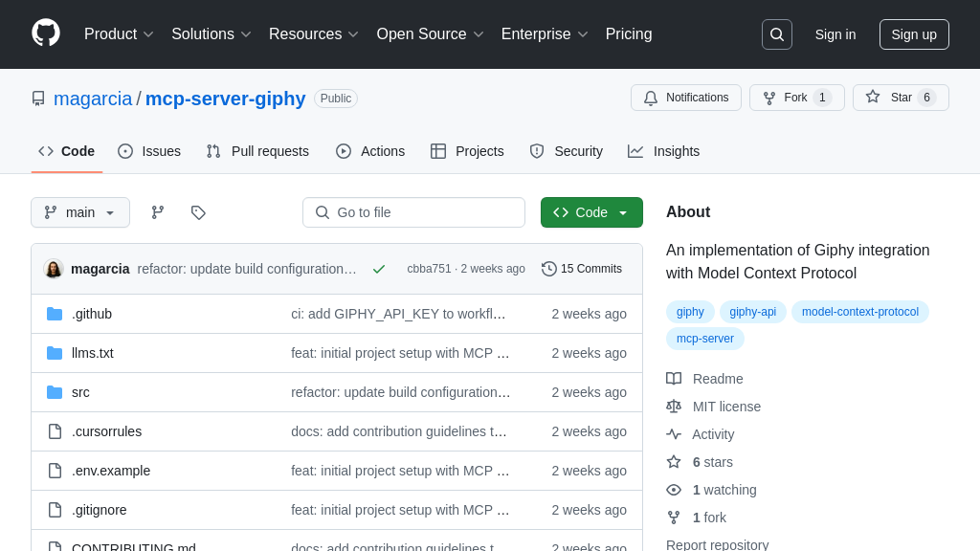Image resolution: width=980 pixels, height=551 pixels.
Task: Click the GitHub logo icon
Action: tap(46, 33)
